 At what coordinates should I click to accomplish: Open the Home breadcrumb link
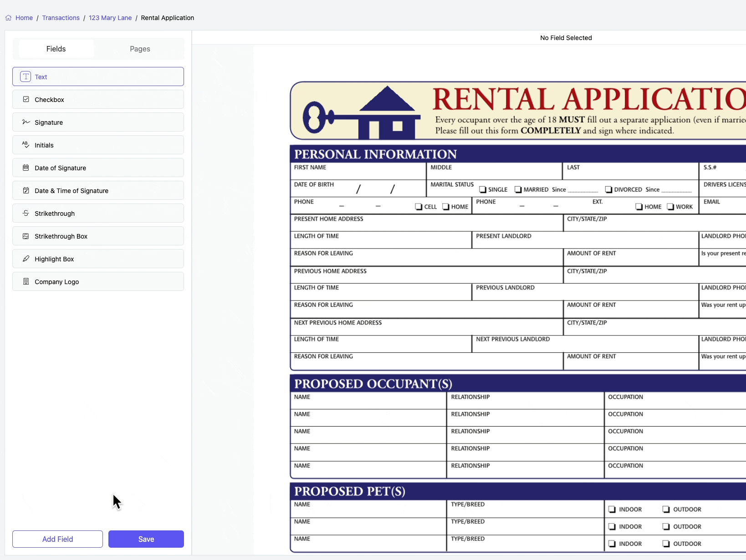click(24, 18)
